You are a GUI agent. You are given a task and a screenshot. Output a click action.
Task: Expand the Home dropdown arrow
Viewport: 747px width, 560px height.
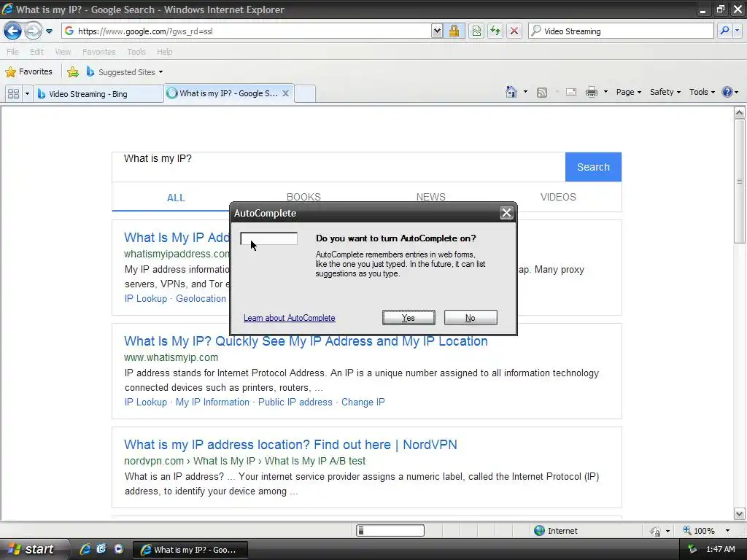525,91
